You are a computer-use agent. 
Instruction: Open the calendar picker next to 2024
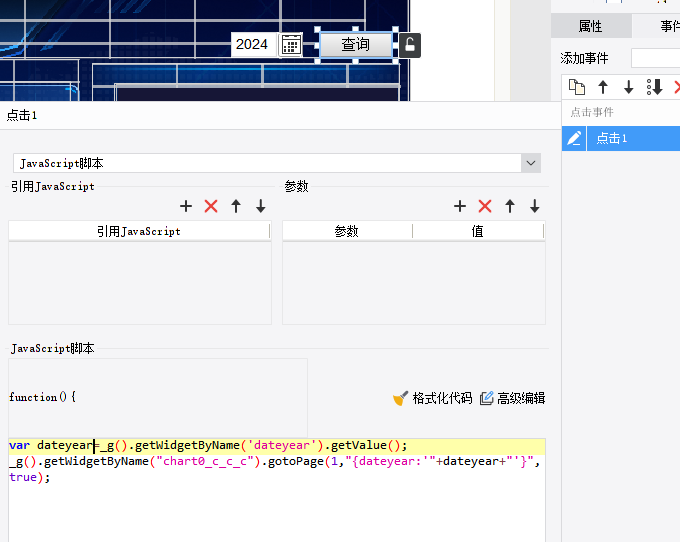click(291, 44)
